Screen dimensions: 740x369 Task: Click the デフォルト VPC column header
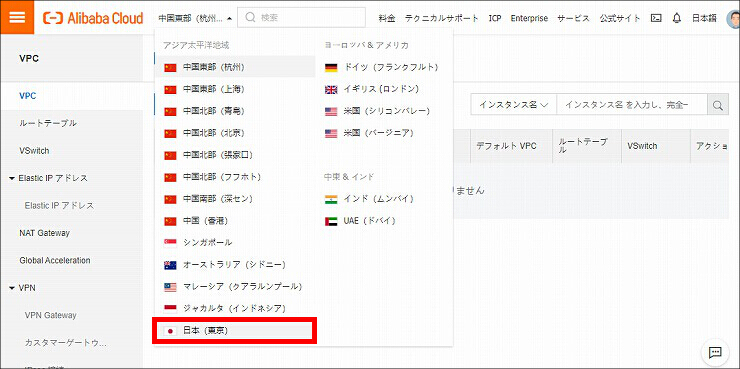click(x=506, y=146)
